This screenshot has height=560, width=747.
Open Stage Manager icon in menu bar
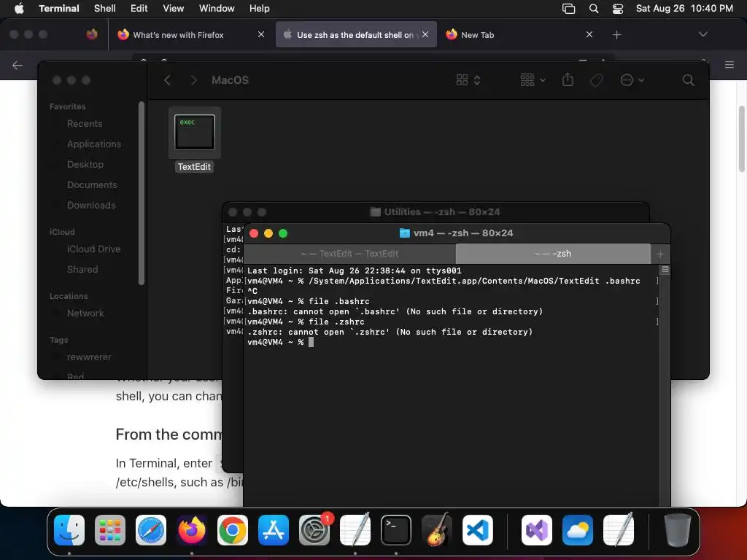pos(568,8)
